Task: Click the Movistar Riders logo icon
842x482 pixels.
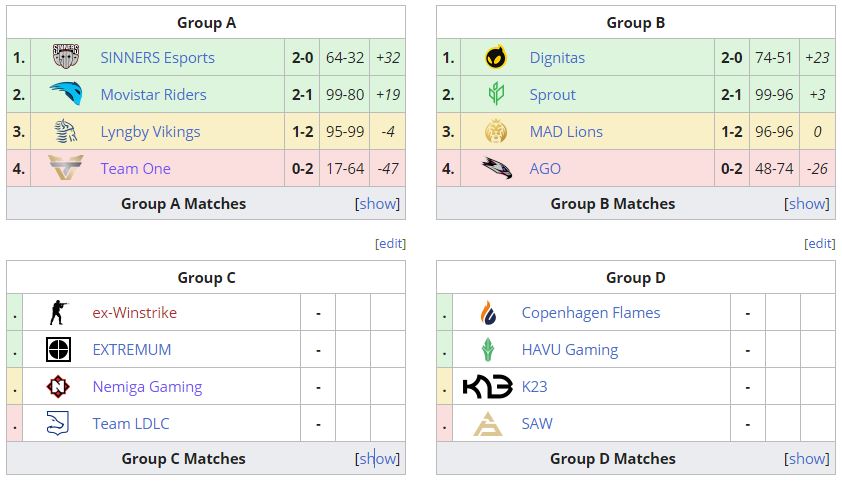Action: point(66,95)
